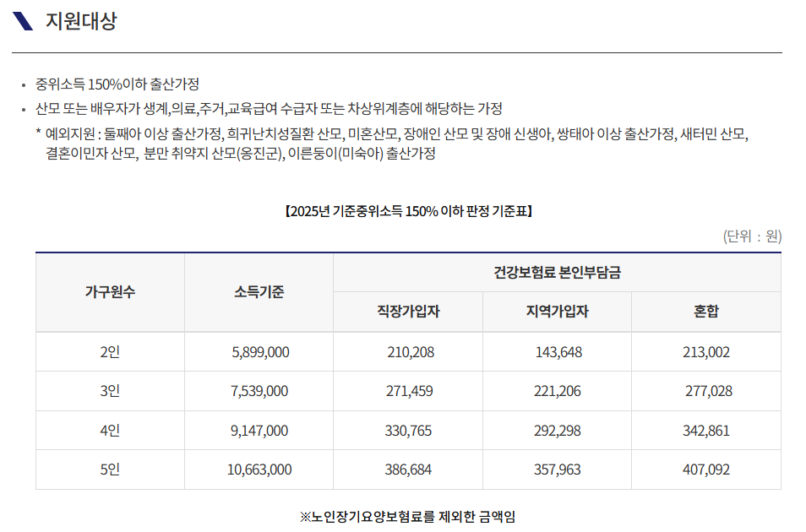Click the income value 7,539,000
The image size is (806, 532).
259,391
